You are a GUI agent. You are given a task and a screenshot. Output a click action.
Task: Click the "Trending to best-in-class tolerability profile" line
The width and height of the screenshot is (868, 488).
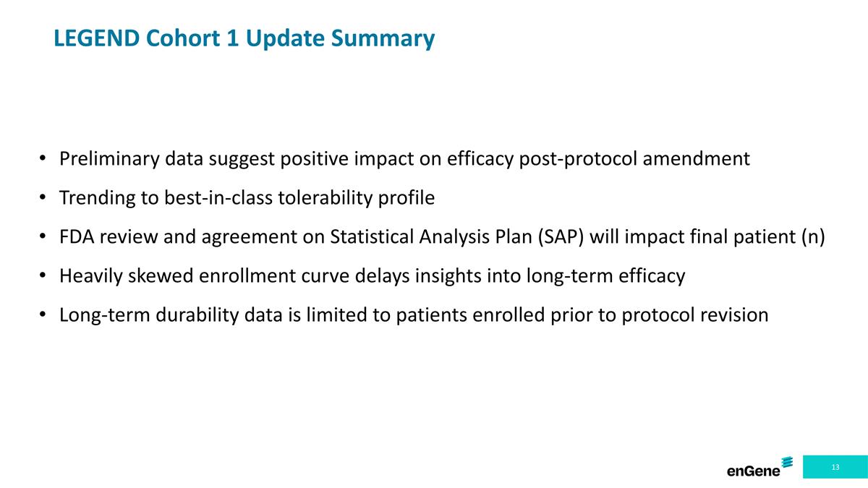click(x=247, y=197)
